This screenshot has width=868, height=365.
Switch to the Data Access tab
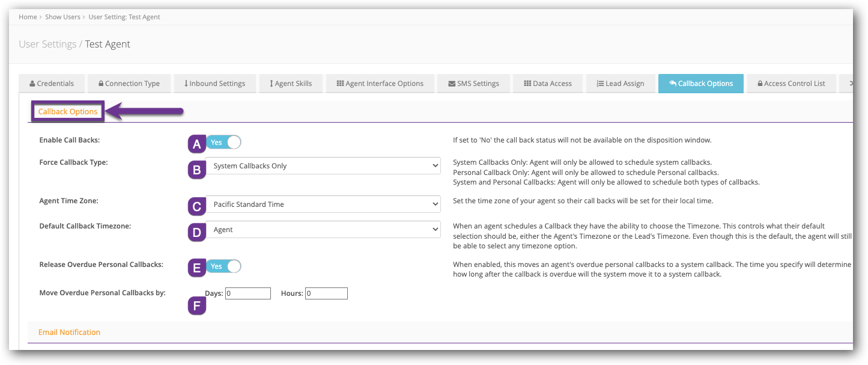pos(547,83)
